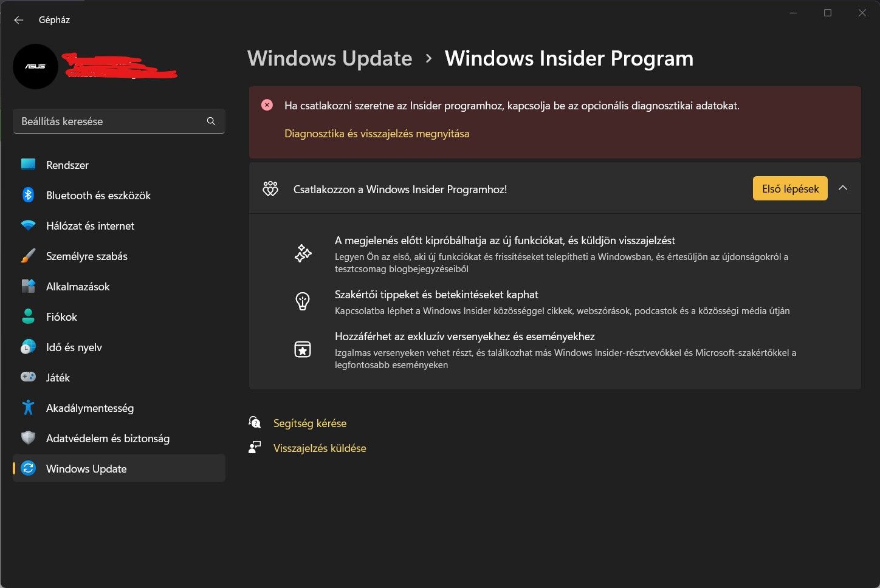Close the Gépház window
Screen dimensions: 880x588
click(x=862, y=13)
